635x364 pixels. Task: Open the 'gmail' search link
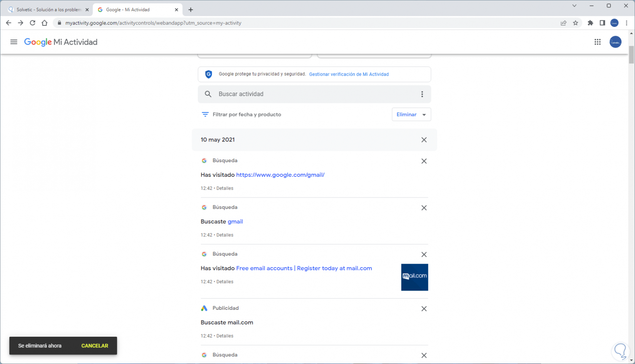click(235, 222)
